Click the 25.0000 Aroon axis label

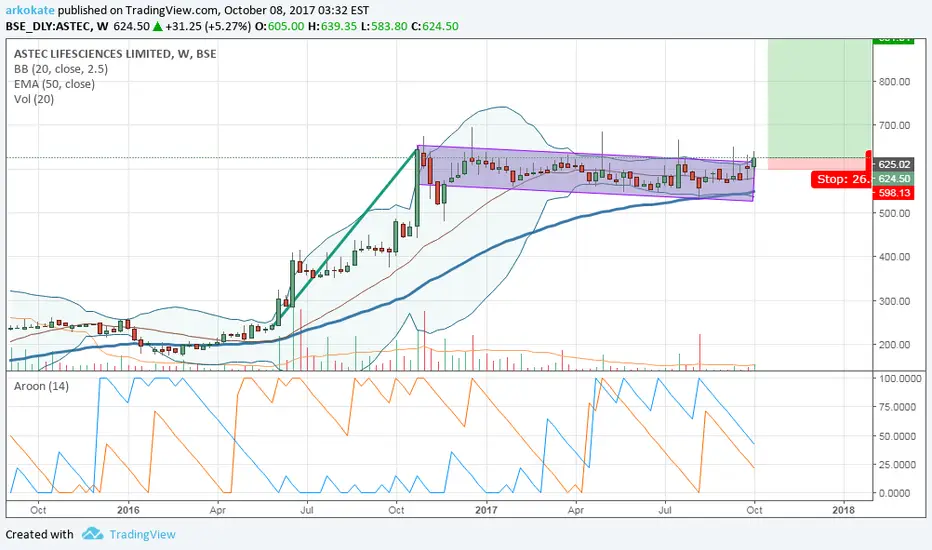pos(898,464)
